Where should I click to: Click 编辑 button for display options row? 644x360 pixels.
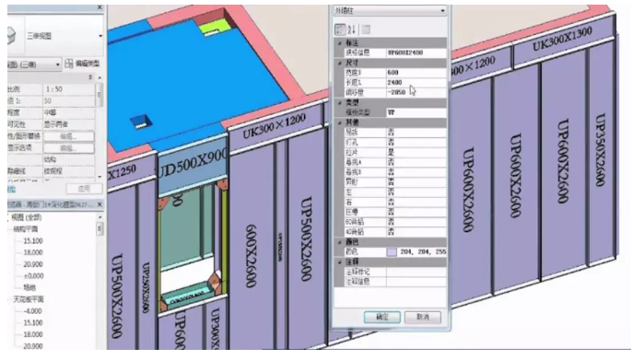click(68, 148)
